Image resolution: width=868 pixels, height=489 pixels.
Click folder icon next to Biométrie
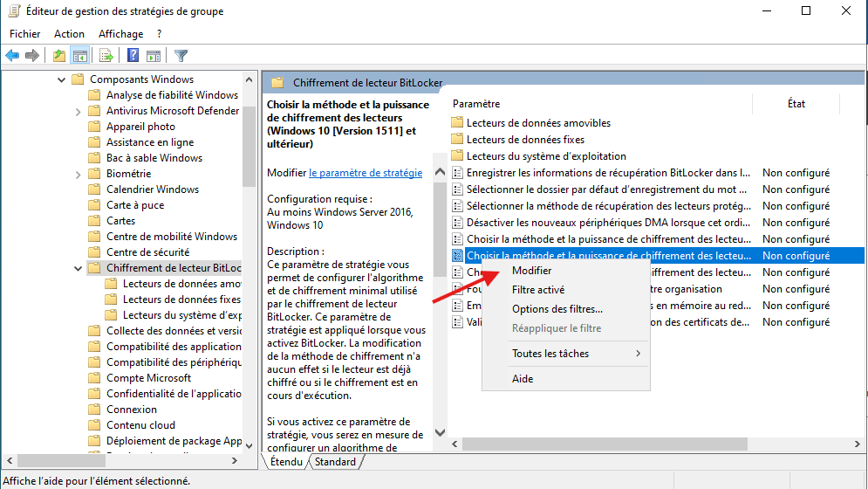pos(95,174)
